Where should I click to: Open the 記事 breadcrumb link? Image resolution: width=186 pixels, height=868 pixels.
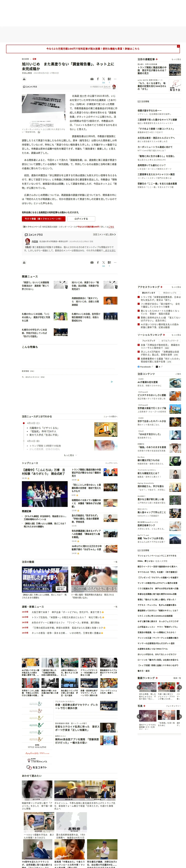(x=34, y=59)
